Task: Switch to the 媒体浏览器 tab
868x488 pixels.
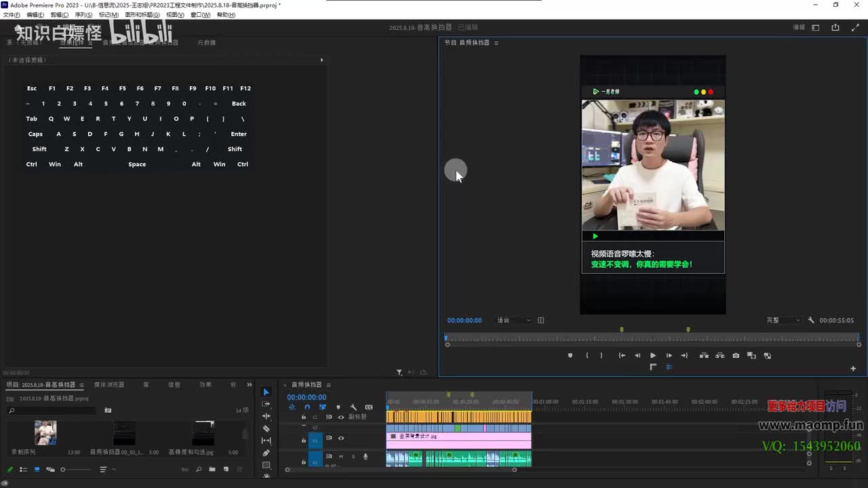Action: click(x=108, y=385)
